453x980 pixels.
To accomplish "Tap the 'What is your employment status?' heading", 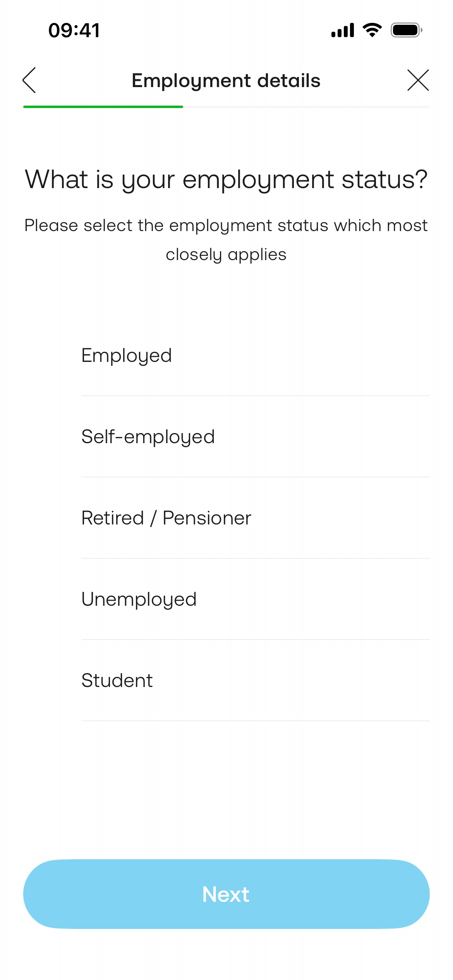I will [x=226, y=180].
